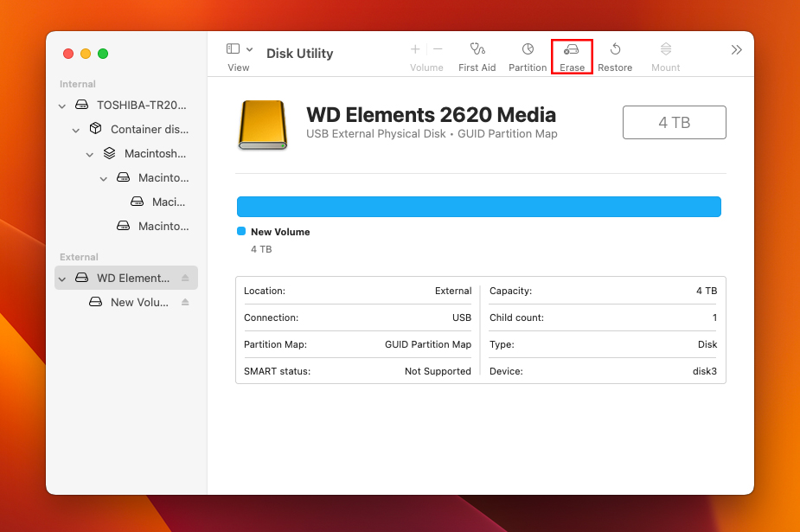Show more toolbar items via double chevron
The height and width of the screenshot is (532, 800).
[736, 50]
